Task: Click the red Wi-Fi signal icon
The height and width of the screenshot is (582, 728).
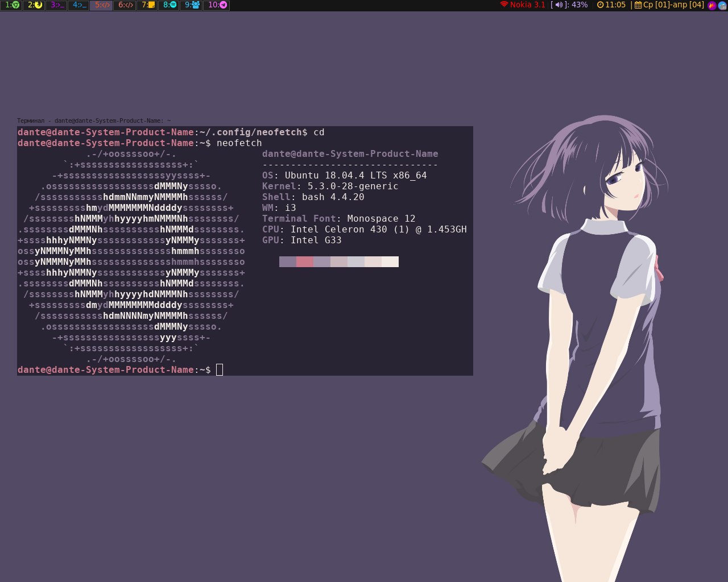Action: point(504,5)
